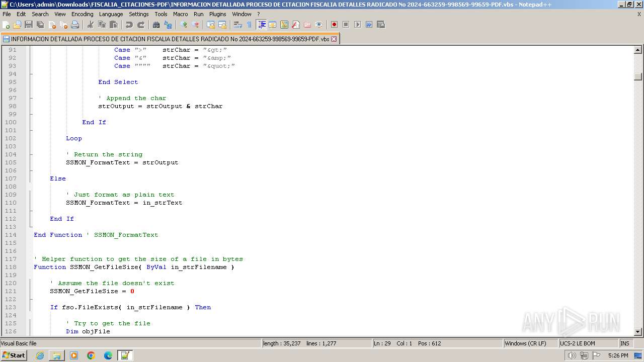644x362 pixels.
Task: Click the Copy toolbar icon
Action: click(x=102, y=25)
